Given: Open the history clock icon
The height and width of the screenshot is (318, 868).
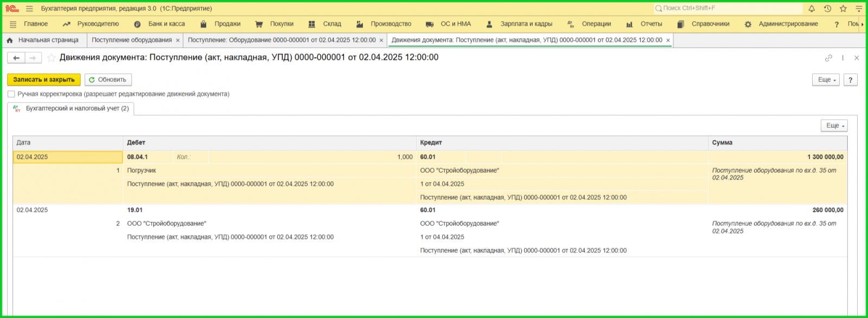Looking at the screenshot, I should (827, 9).
